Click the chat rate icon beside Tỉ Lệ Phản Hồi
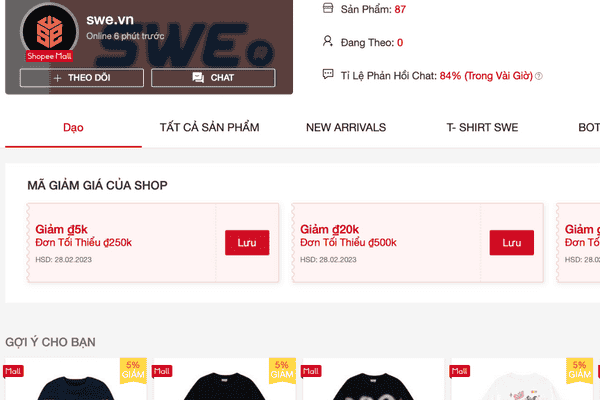The image size is (600, 400). pyautogui.click(x=328, y=74)
